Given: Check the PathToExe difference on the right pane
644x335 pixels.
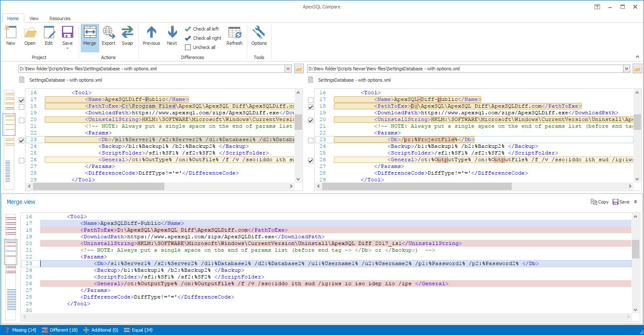Looking at the screenshot, I should click(x=310, y=106).
